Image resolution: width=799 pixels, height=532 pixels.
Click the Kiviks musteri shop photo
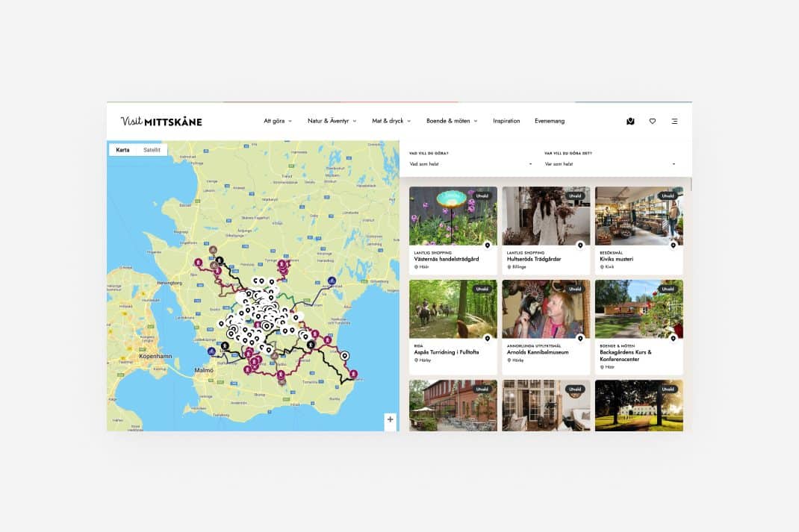pos(639,216)
